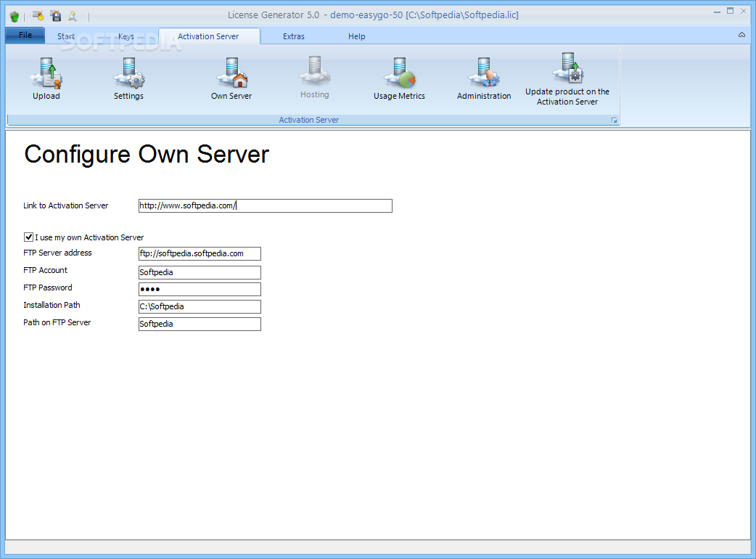Click the key search quick-access icon
Screen dimensions: 756x559
(73, 16)
